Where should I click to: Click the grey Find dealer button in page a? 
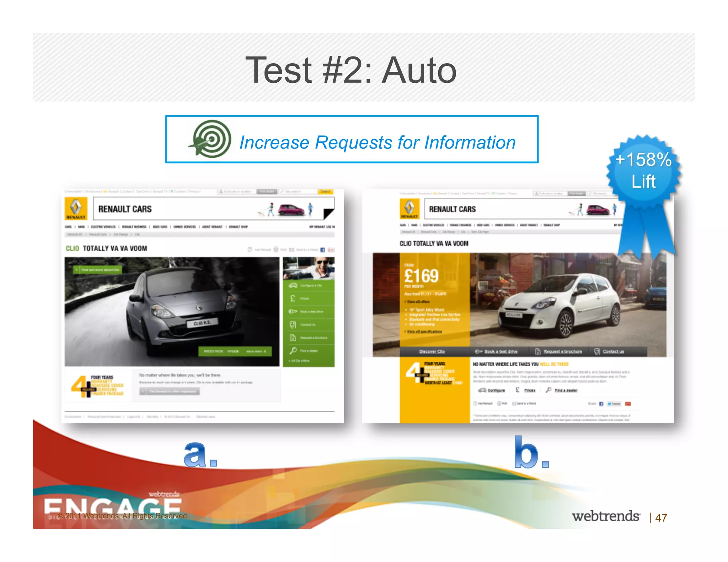[x=267, y=191]
